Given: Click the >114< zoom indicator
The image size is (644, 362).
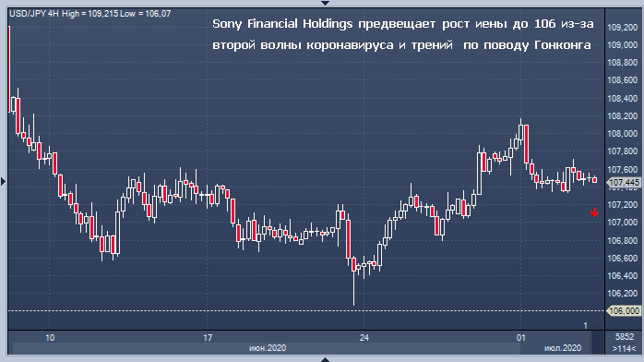Looking at the screenshot, I should [x=624, y=349].
